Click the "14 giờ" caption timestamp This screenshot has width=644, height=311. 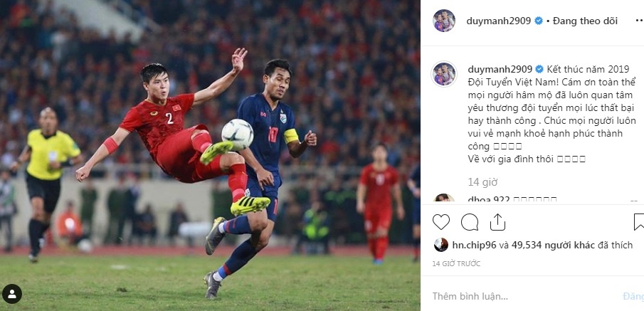pyautogui.click(x=482, y=182)
